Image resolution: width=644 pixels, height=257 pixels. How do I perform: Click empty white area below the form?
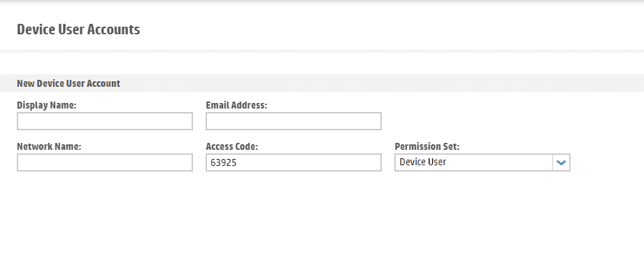point(322,214)
